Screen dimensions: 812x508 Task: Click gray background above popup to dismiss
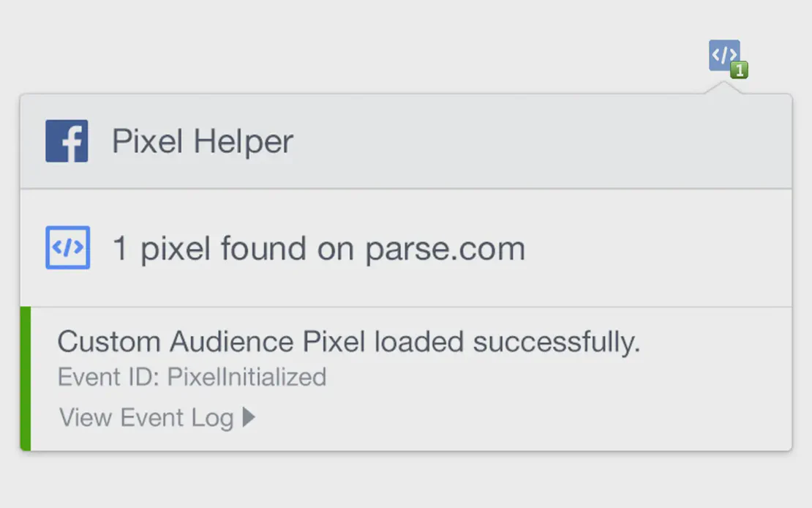pos(366,44)
